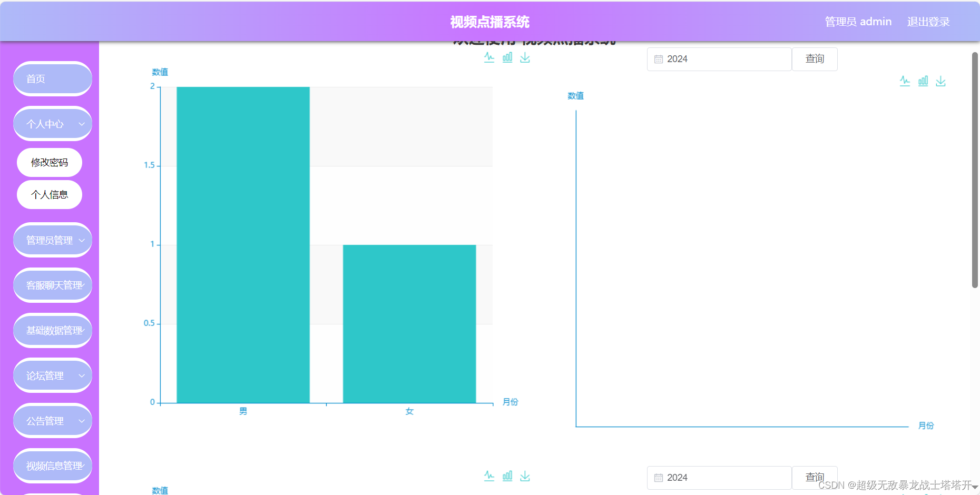Open the top 2024 year picker field
Viewport: 980px width, 495px height.
719,59
